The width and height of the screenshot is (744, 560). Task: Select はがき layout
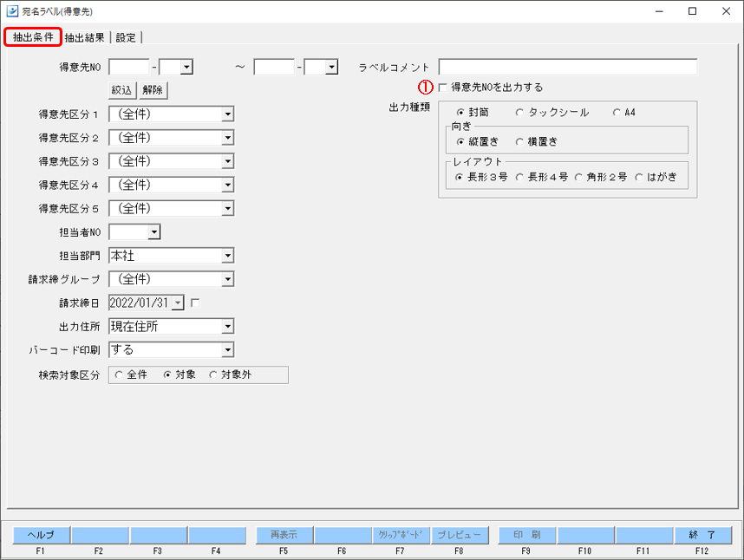(x=656, y=178)
